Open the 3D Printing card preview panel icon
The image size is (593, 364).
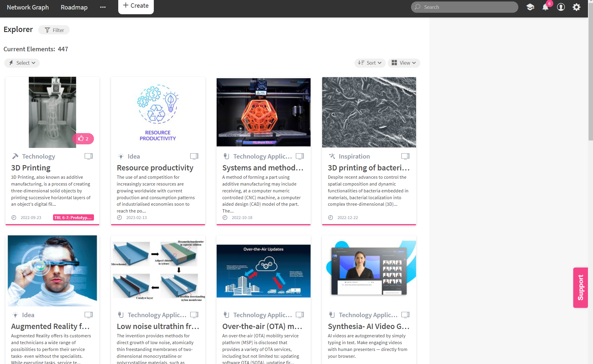point(88,156)
